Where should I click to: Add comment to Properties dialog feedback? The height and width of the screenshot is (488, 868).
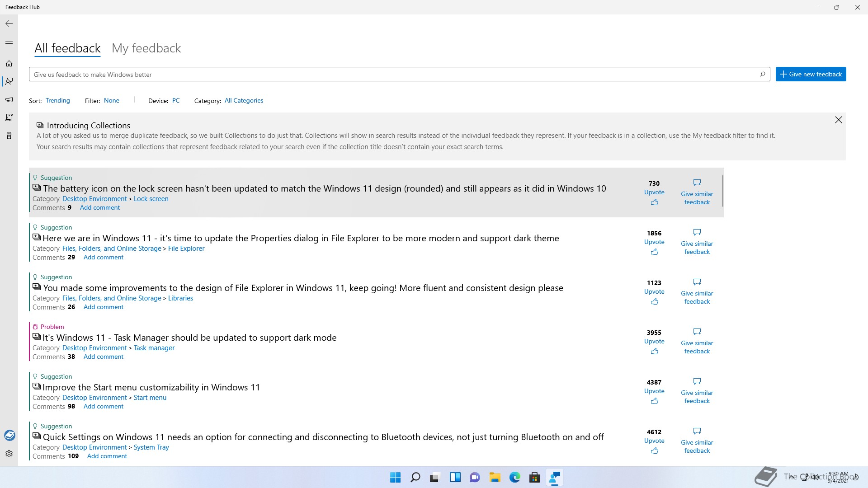(104, 257)
